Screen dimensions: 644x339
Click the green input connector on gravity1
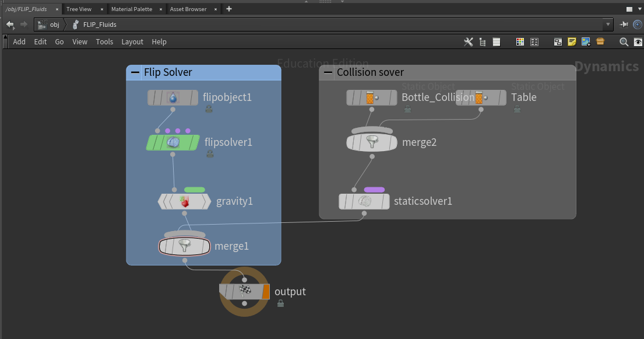(x=195, y=190)
